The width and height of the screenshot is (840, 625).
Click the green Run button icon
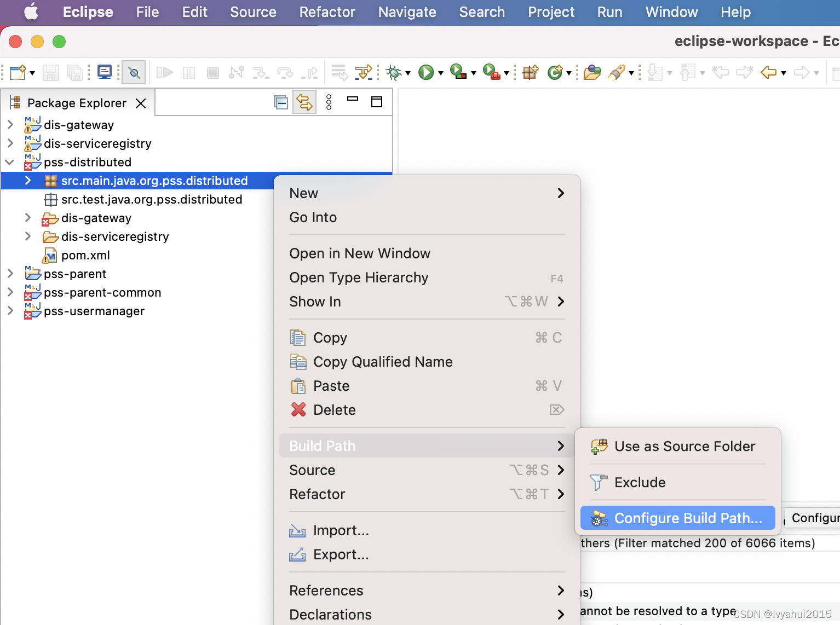pyautogui.click(x=426, y=72)
